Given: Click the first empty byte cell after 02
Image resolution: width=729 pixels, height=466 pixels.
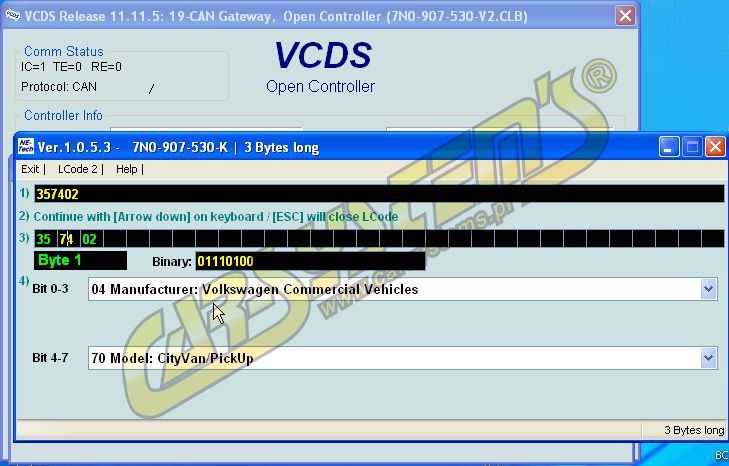Looking at the screenshot, I should (x=112, y=239).
